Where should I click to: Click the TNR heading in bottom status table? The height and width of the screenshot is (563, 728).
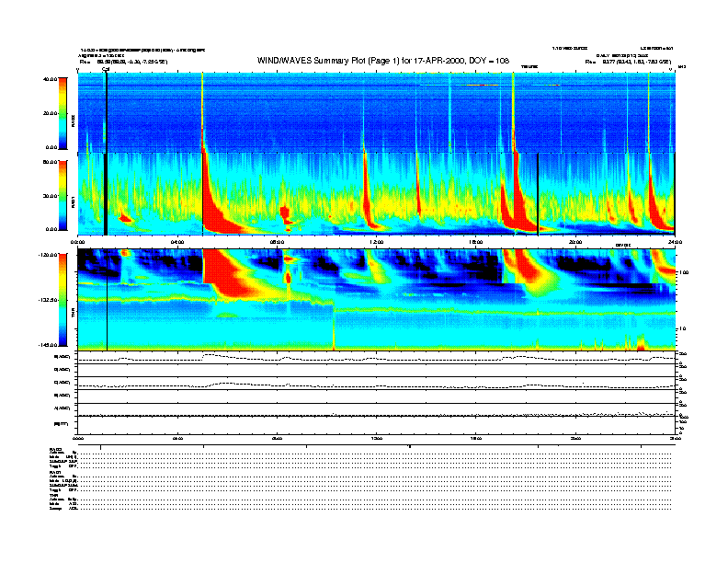[53, 495]
